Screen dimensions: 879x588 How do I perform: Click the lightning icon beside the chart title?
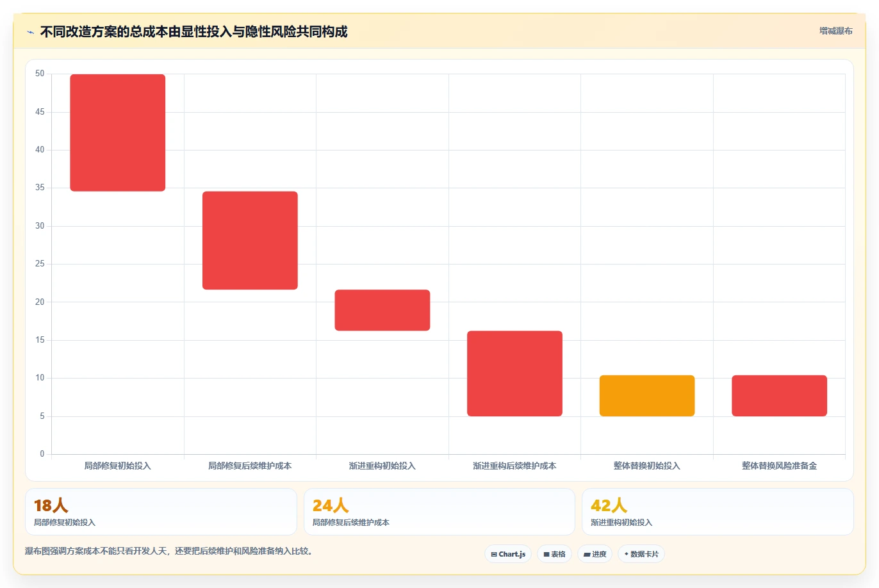[30, 32]
